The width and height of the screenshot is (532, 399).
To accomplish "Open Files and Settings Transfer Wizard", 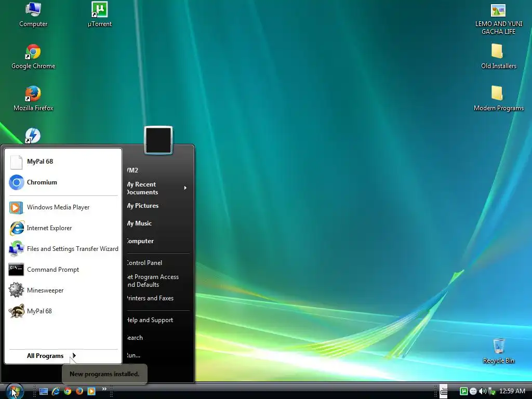I will point(63,249).
